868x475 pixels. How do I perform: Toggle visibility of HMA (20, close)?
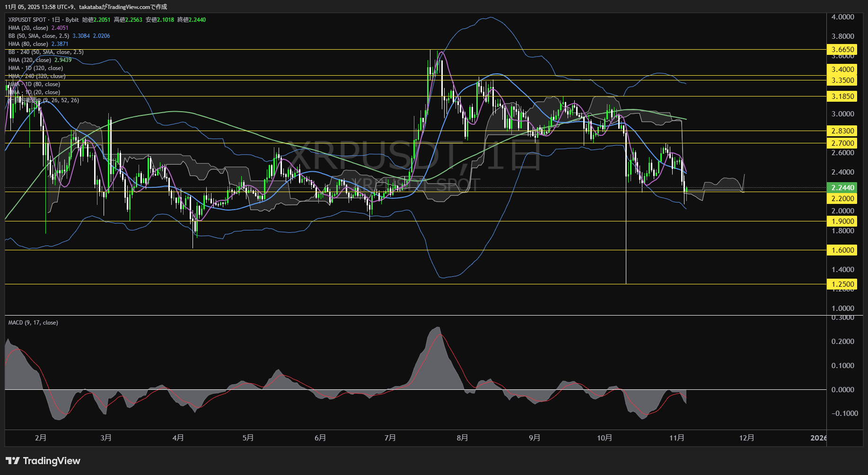pyautogui.click(x=28, y=28)
